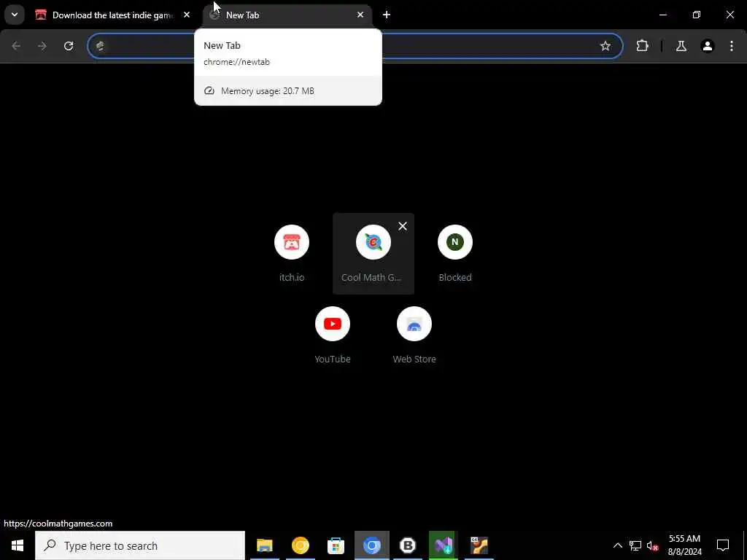Screen dimensions: 747x560
Task: Open the Cool Math Games shortcut
Action: [x=373, y=253]
